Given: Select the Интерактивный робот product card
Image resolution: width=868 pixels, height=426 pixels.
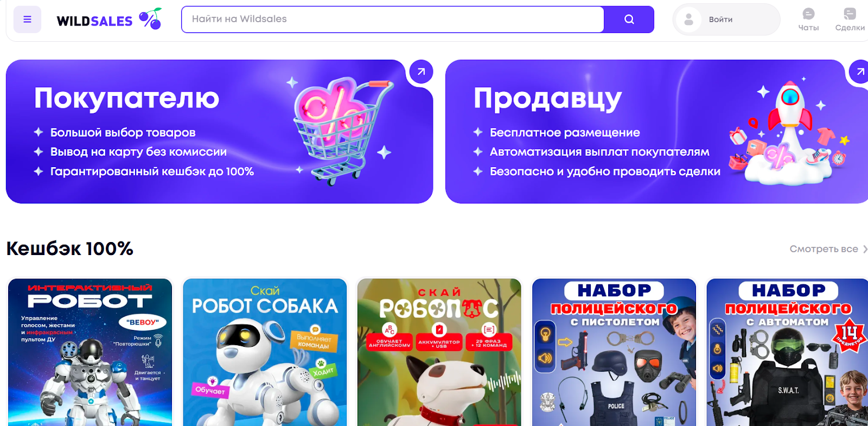Looking at the screenshot, I should tap(90, 352).
